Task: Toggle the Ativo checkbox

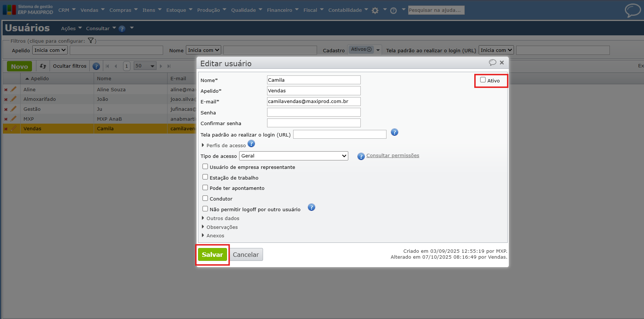Action: pyautogui.click(x=483, y=80)
